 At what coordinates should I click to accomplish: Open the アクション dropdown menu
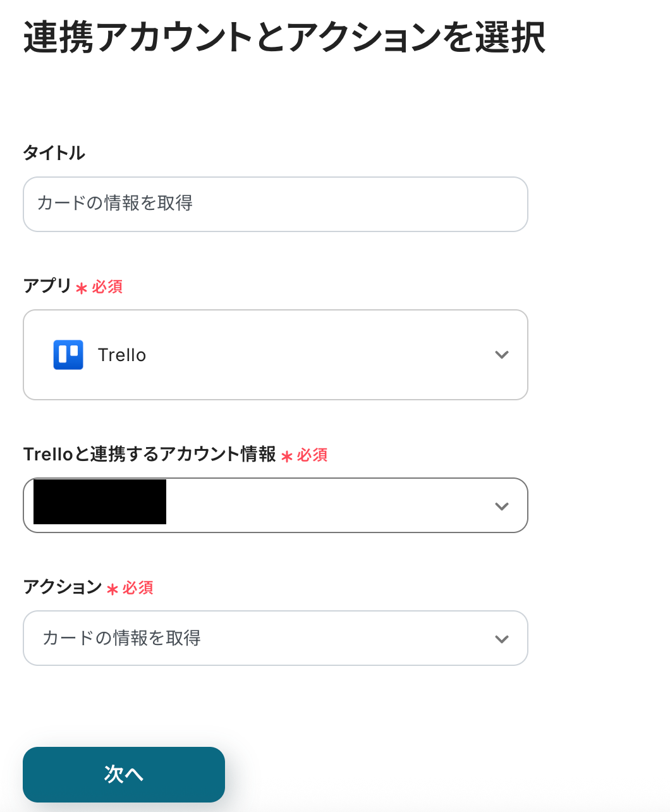pyautogui.click(x=275, y=638)
